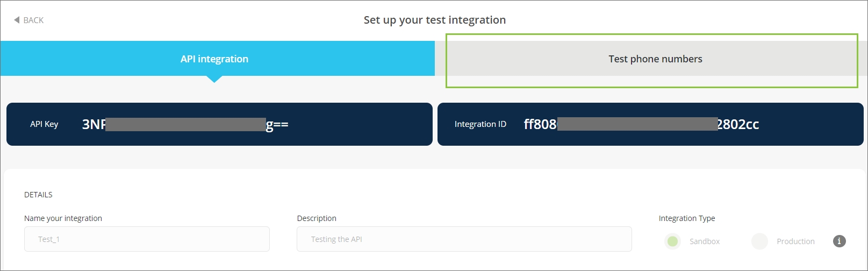The height and width of the screenshot is (271, 868).
Task: Click the Sandbox option label
Action: click(x=704, y=241)
